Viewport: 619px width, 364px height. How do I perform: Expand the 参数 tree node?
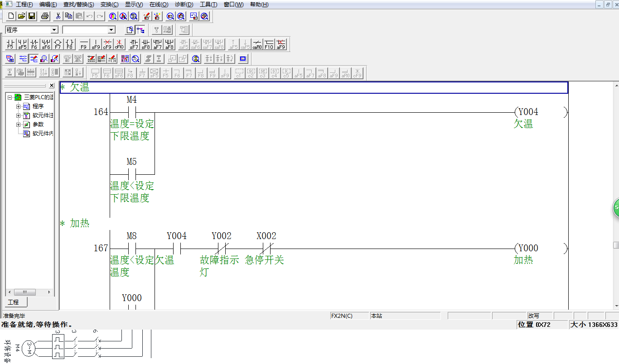pyautogui.click(x=19, y=125)
